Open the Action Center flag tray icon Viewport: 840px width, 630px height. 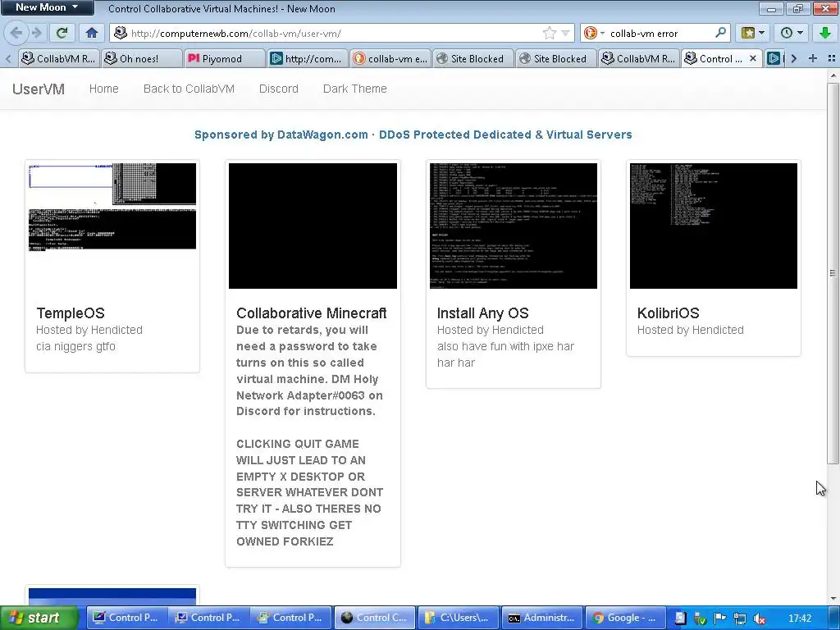tap(719, 619)
